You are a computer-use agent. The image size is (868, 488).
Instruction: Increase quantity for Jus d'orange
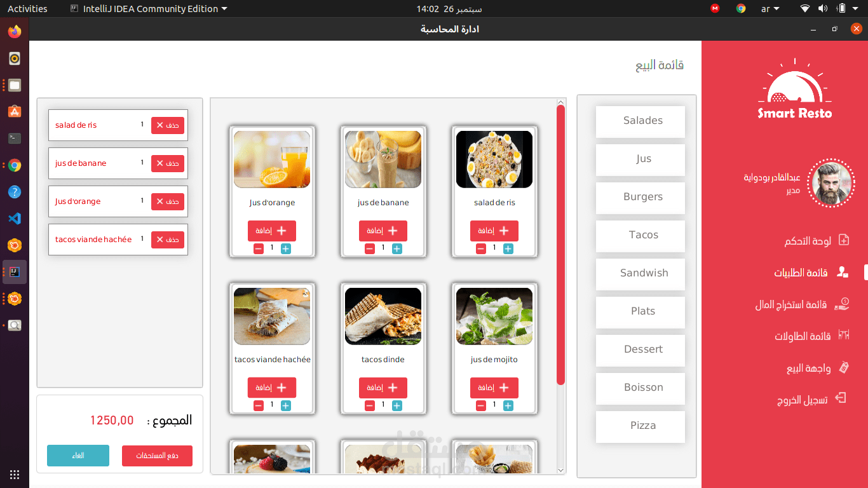click(x=286, y=249)
